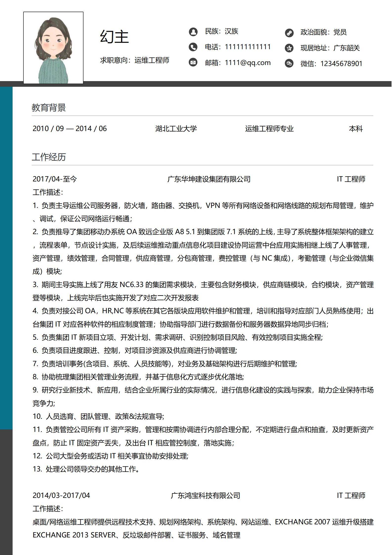Click the school name 湖北工业大学
Viewport: 392px width, 555px height.
176,129
